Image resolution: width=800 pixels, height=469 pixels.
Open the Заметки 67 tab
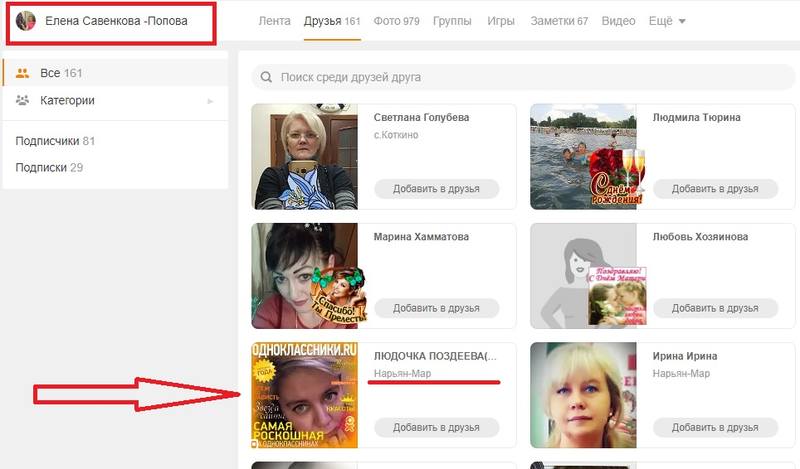point(559,21)
